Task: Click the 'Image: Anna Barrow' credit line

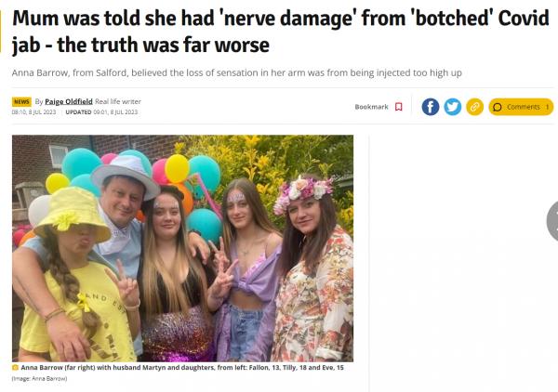Action: [39, 379]
